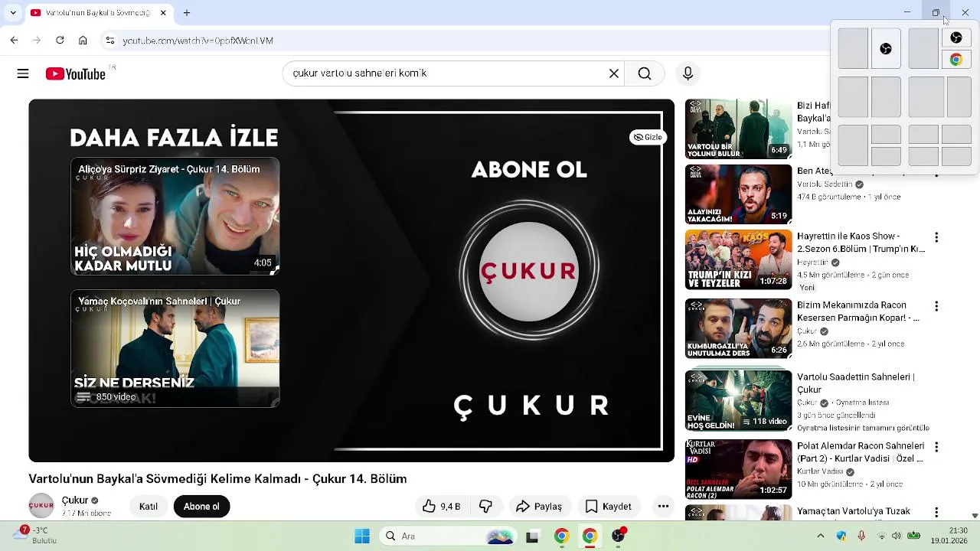This screenshot has width=980, height=551.
Task: Open the Windows Start menu
Action: tap(362, 536)
